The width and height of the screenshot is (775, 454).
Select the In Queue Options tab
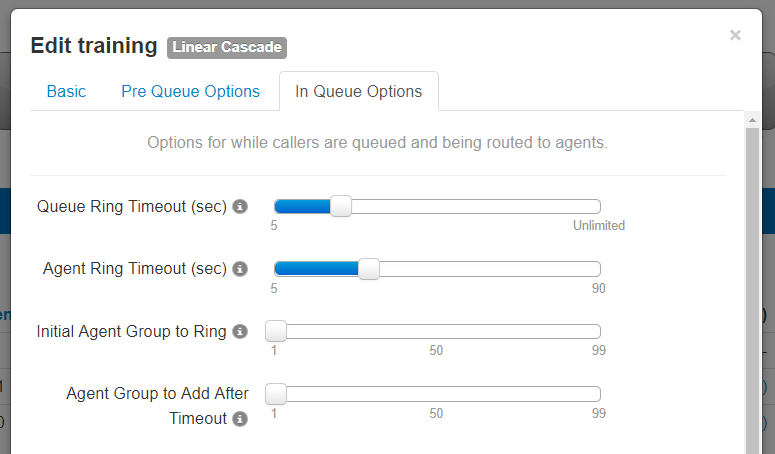pyautogui.click(x=359, y=91)
